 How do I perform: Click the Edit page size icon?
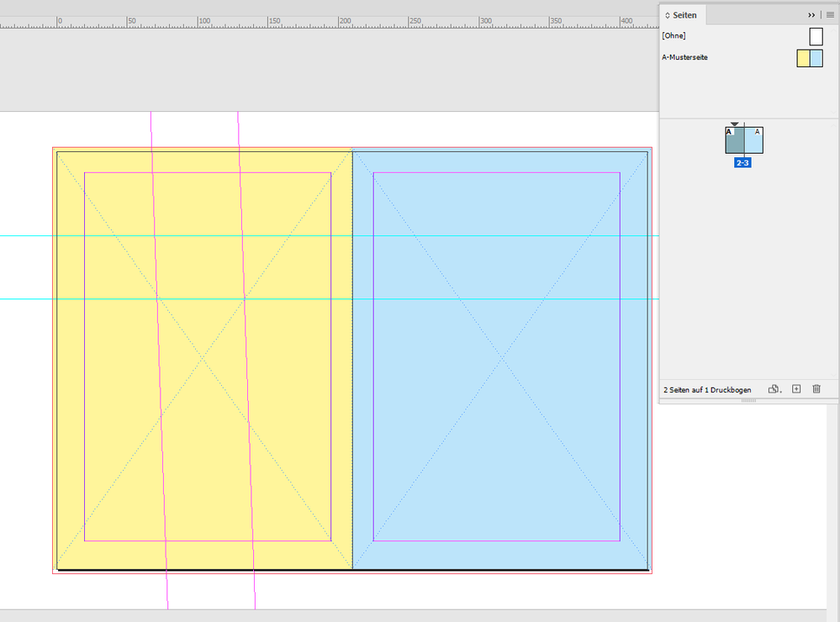click(x=774, y=389)
